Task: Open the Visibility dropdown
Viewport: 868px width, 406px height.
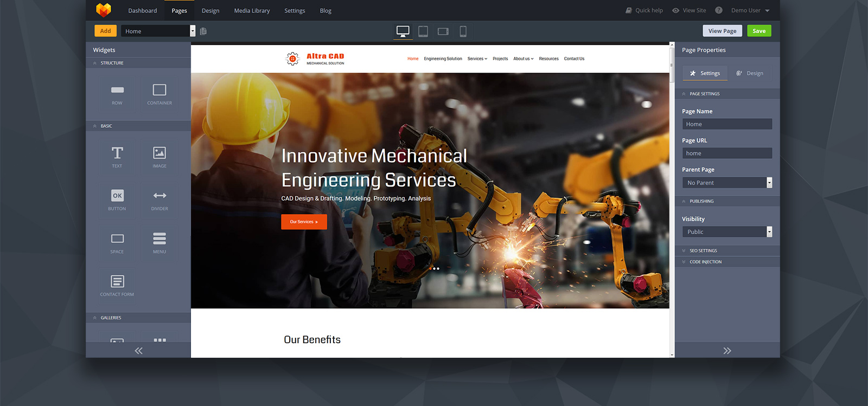Action: coord(727,232)
